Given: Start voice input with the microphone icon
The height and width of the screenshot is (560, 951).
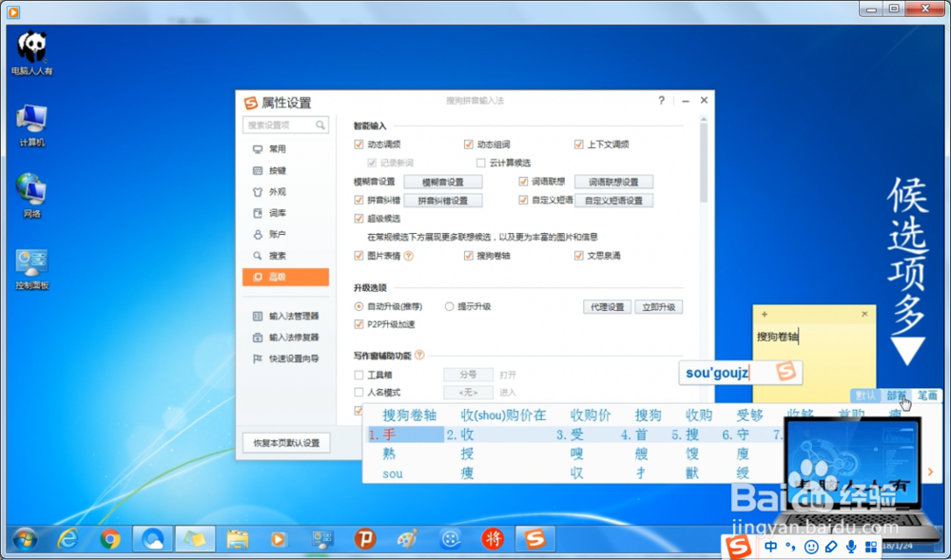Looking at the screenshot, I should click(x=850, y=547).
